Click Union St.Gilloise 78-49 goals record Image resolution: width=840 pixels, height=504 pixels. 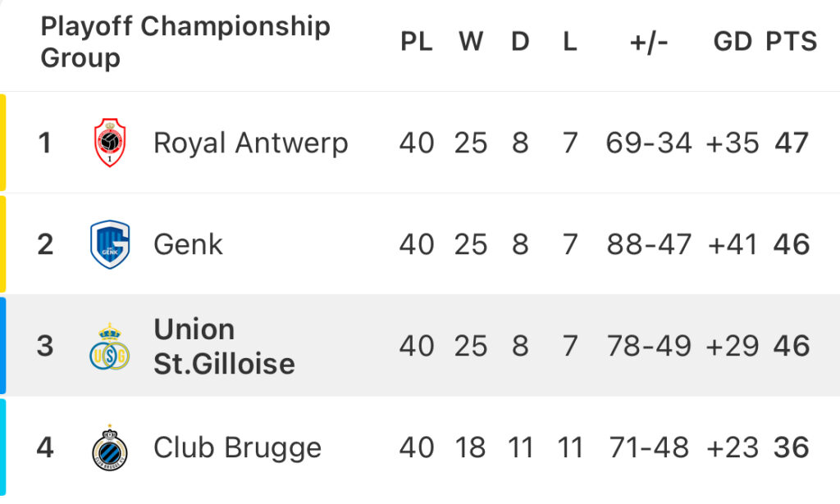[x=649, y=346]
